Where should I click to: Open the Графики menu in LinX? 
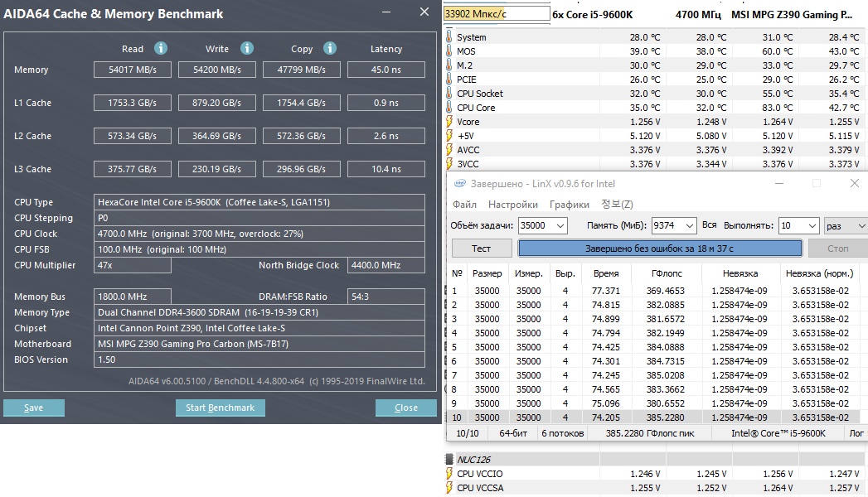tap(569, 205)
